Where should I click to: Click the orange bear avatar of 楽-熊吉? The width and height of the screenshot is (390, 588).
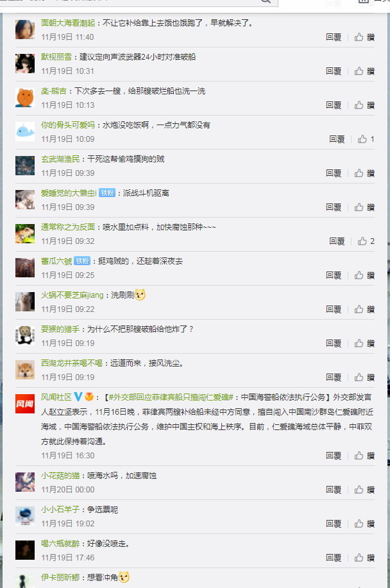click(25, 98)
